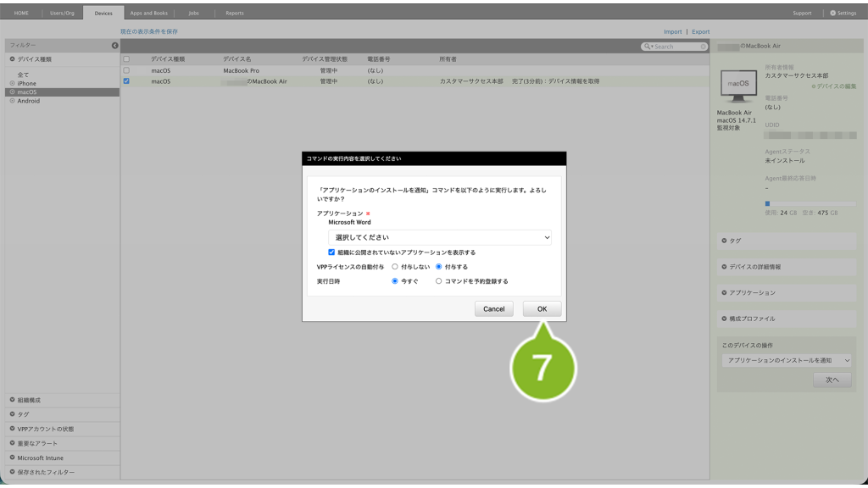The height and width of the screenshot is (488, 868).
Task: Expand タグ section in device details panel
Action: point(786,241)
